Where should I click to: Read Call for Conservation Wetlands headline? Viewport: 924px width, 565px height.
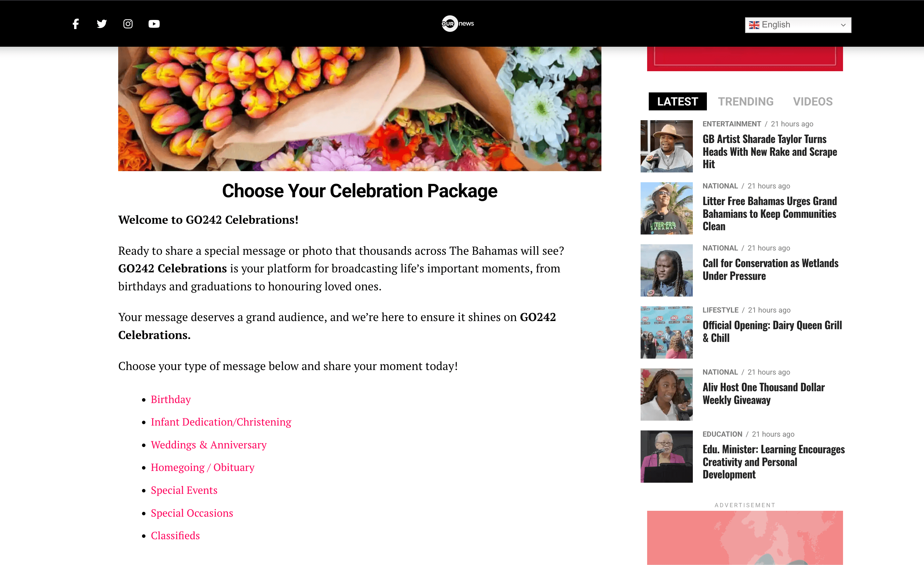tap(770, 269)
